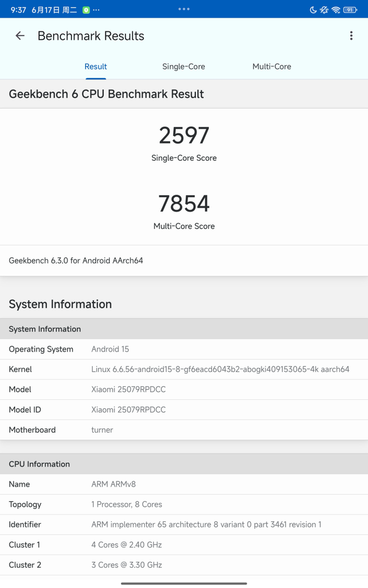The image size is (368, 588).
Task: Tap the 7854 multi-core score
Action: click(x=184, y=203)
